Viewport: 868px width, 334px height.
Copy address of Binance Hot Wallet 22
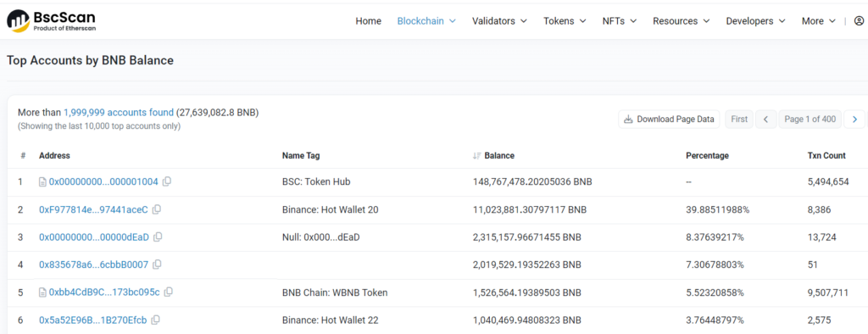click(156, 320)
